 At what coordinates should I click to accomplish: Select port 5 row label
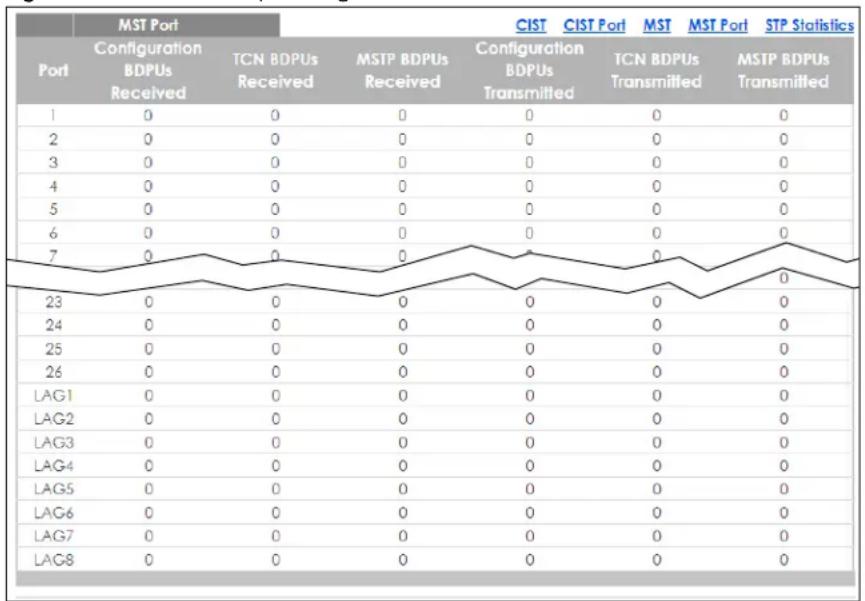pyautogui.click(x=53, y=209)
